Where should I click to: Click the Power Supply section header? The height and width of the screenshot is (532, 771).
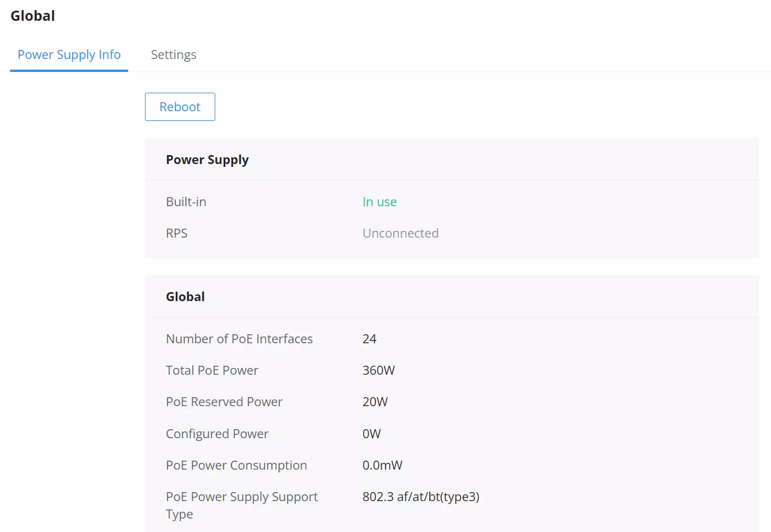(207, 160)
